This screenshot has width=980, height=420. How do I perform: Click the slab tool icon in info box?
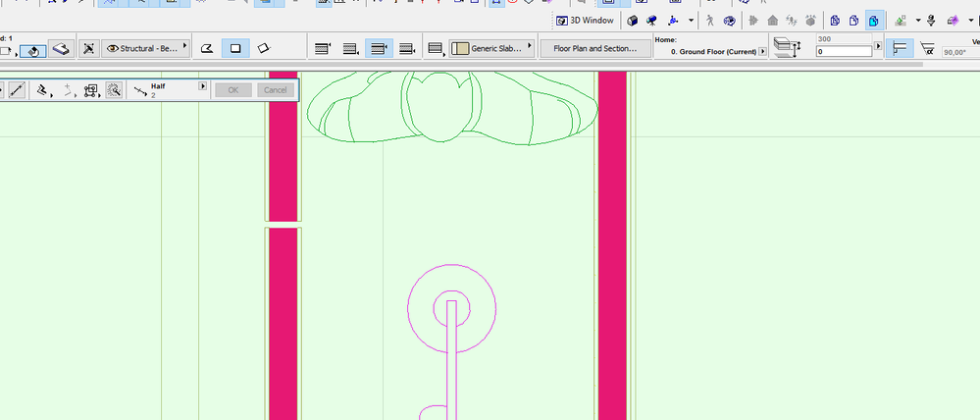pos(62,48)
